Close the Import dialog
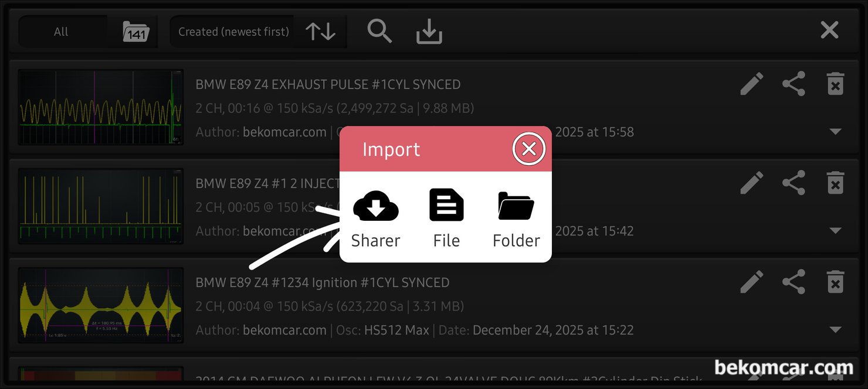Viewport: 868px width, 389px height. [528, 149]
